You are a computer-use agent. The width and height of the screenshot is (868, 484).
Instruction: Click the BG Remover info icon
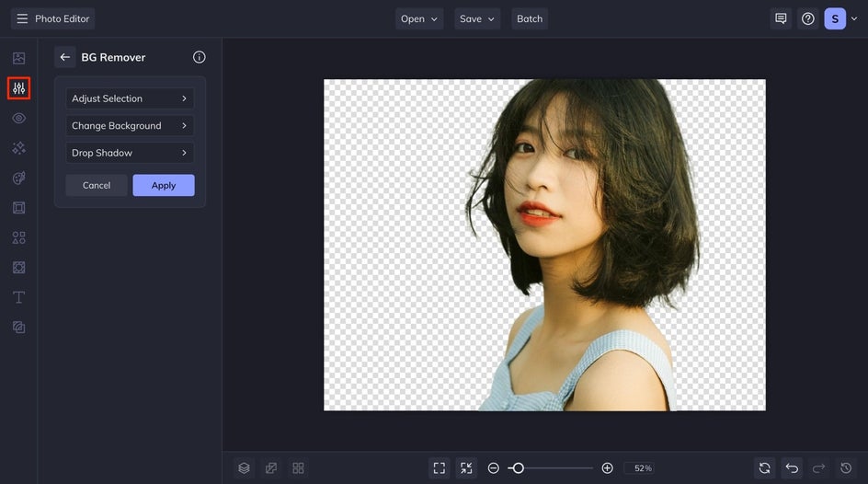click(200, 57)
